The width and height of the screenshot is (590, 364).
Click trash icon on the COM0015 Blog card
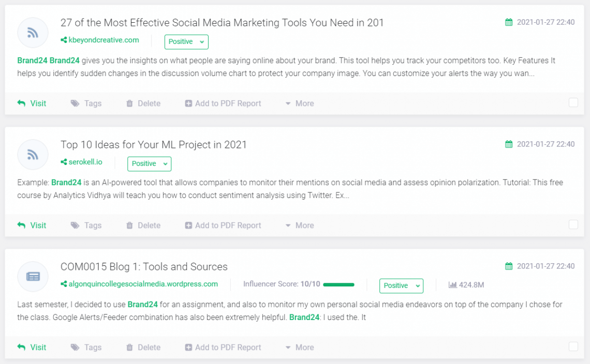129,347
